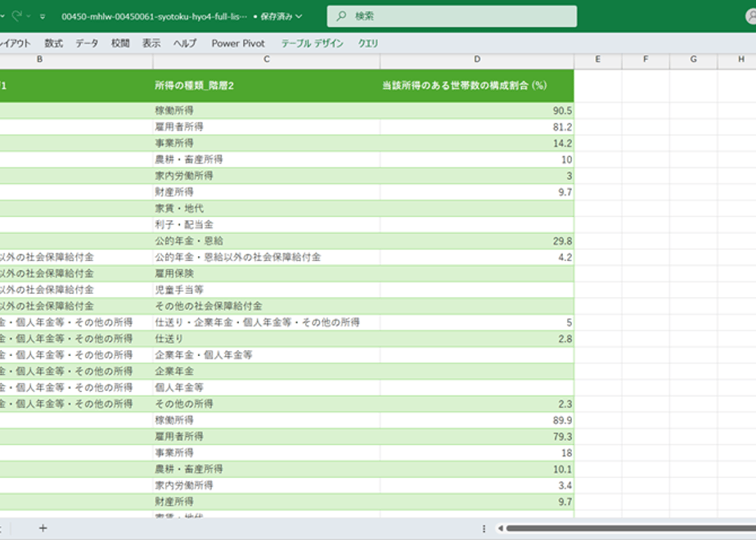Click the その他の社会保障給付金 cell
Image resolution: width=756 pixels, height=540 pixels.
[267, 306]
